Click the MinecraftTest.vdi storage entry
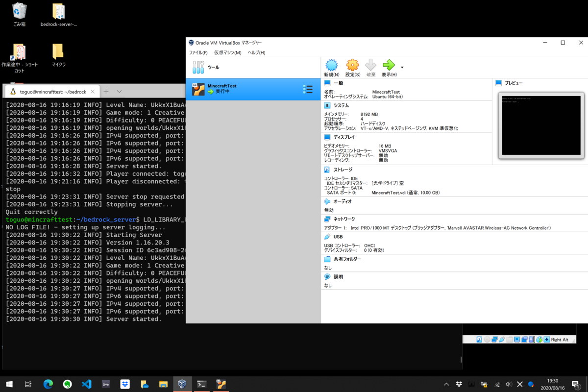 (x=406, y=193)
